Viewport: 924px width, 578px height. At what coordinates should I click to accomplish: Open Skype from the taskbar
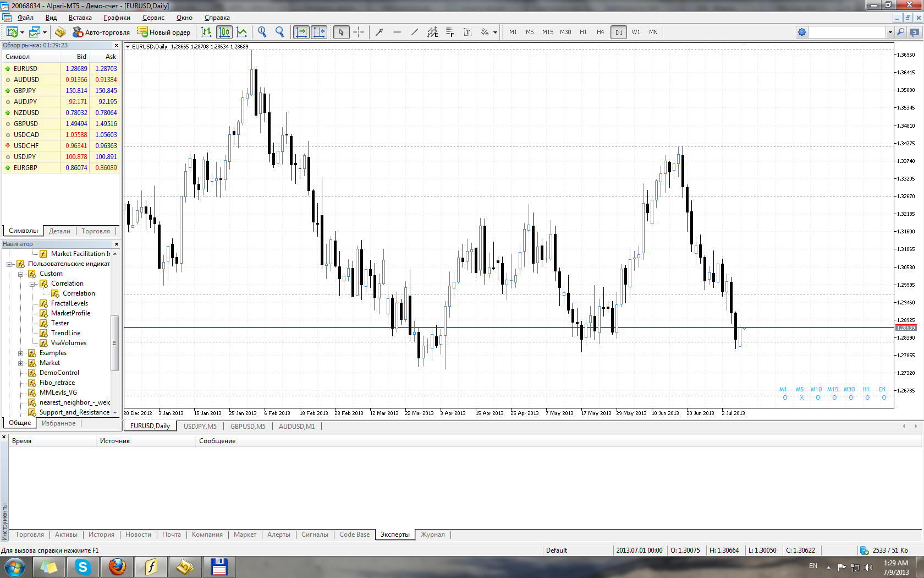pos(83,566)
